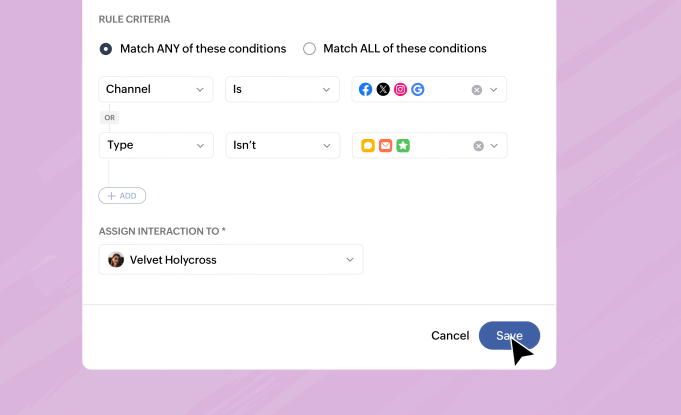Click the yellow chat message type icon
This screenshot has height=415, width=681.
click(x=368, y=145)
